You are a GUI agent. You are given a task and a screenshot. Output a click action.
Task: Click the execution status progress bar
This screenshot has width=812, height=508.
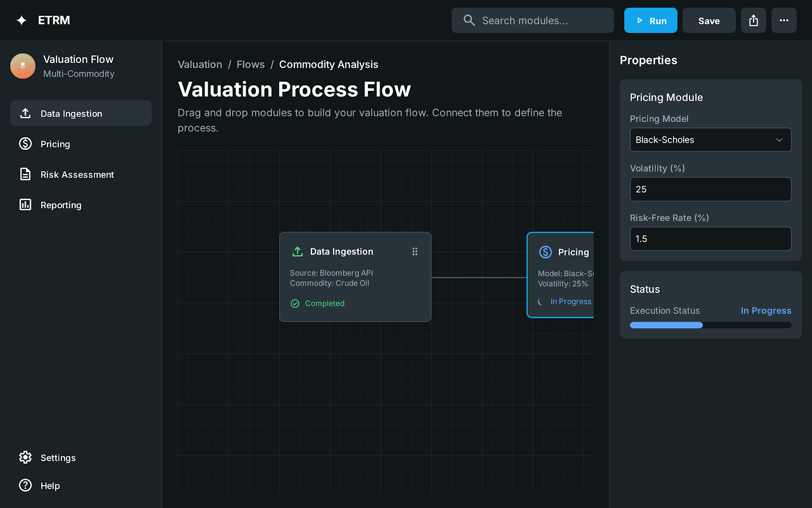(710, 325)
